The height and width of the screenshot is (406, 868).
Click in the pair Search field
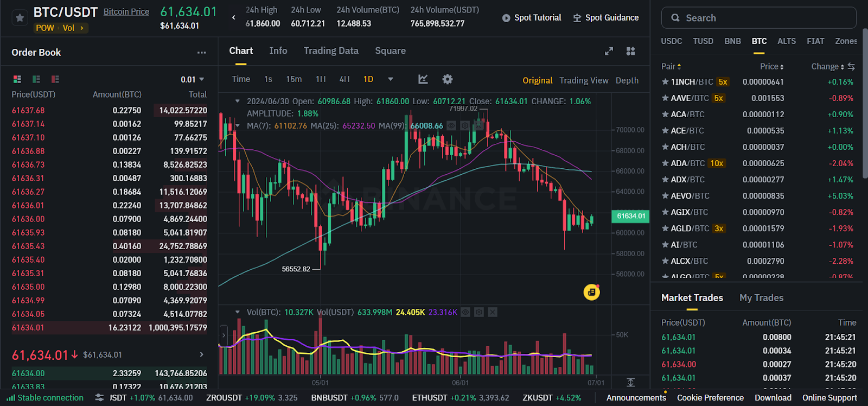tap(758, 18)
